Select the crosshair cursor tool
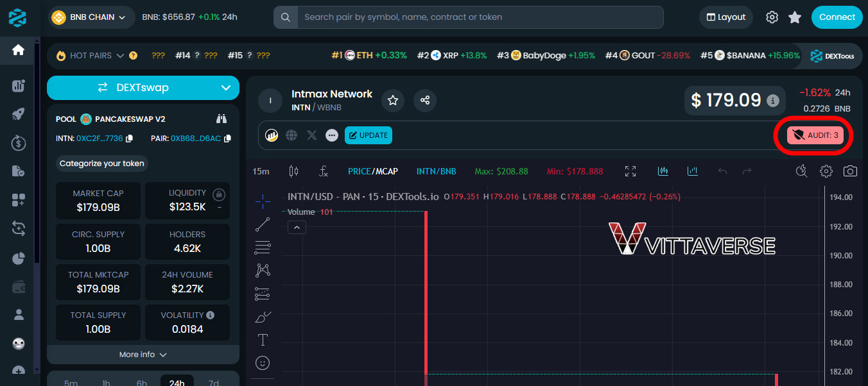Screen dimensions: 868x386 point(263,200)
